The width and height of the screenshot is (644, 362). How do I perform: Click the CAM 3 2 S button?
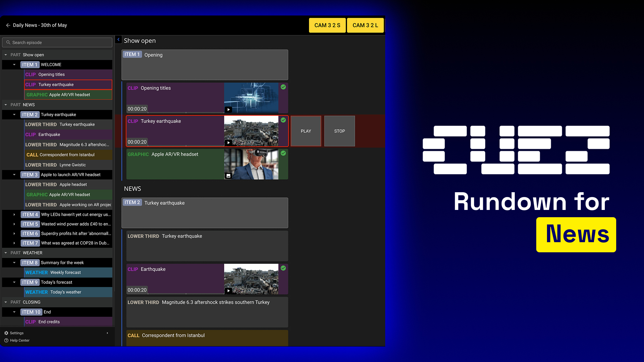pos(327,25)
